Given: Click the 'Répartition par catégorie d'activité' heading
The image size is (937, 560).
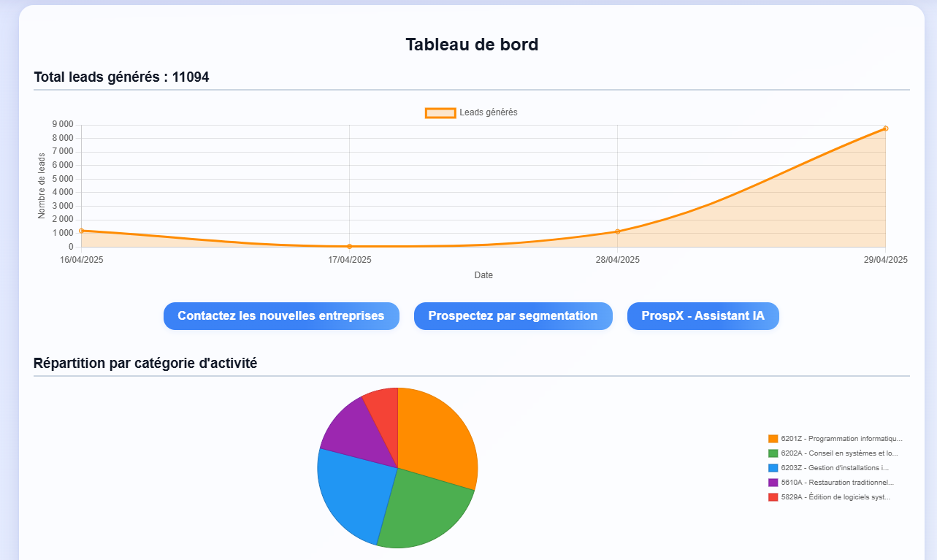Looking at the screenshot, I should (x=145, y=362).
